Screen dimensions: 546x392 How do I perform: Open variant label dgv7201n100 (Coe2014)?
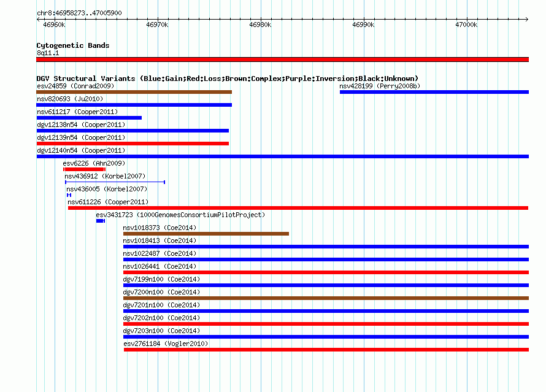161,305
